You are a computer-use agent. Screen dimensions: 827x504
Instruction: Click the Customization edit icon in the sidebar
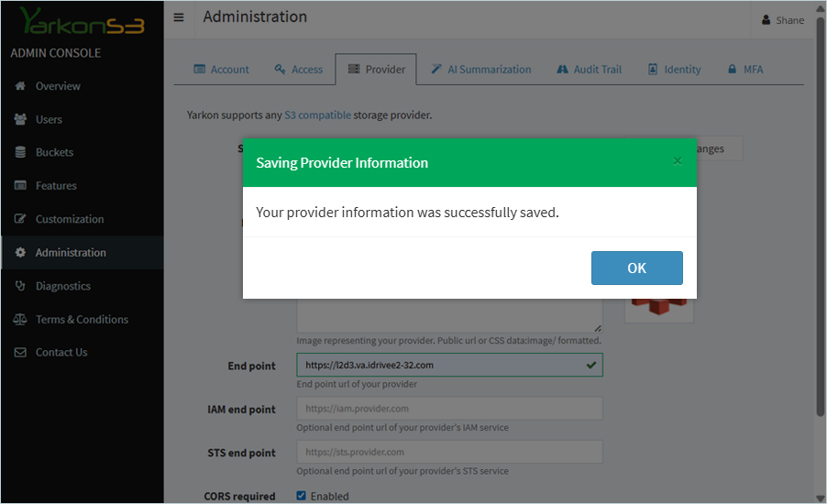click(x=20, y=219)
